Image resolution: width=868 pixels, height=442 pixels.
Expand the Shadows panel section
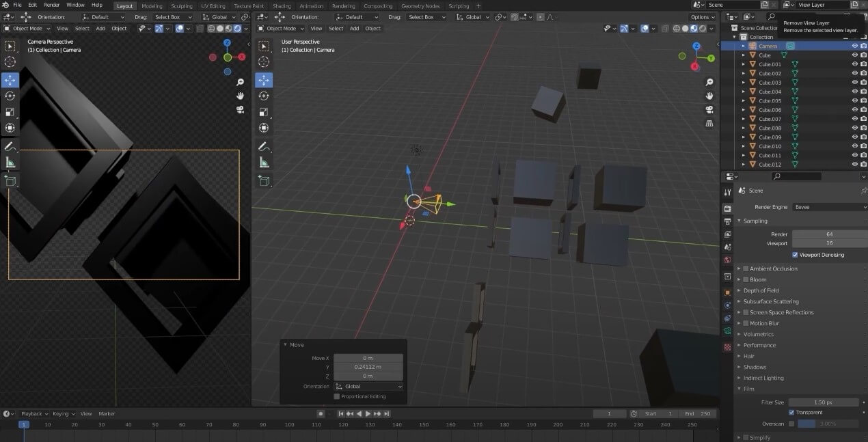coord(755,367)
